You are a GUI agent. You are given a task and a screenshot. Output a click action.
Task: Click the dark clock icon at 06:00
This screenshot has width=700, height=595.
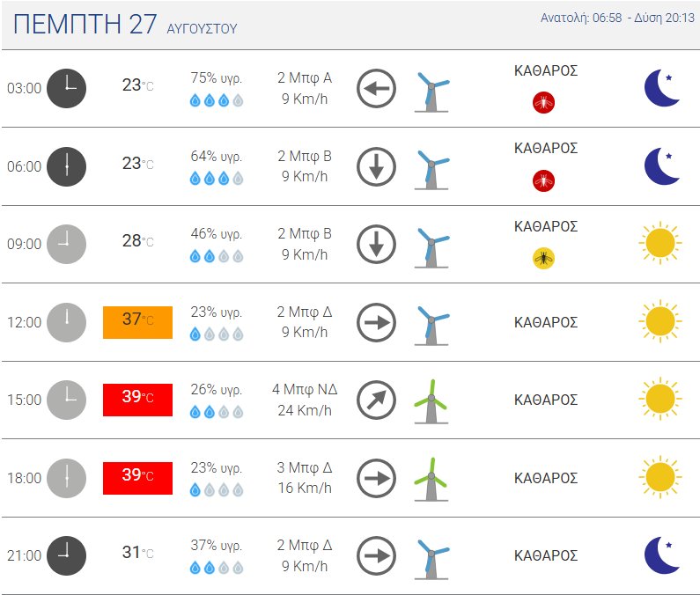coord(67,166)
